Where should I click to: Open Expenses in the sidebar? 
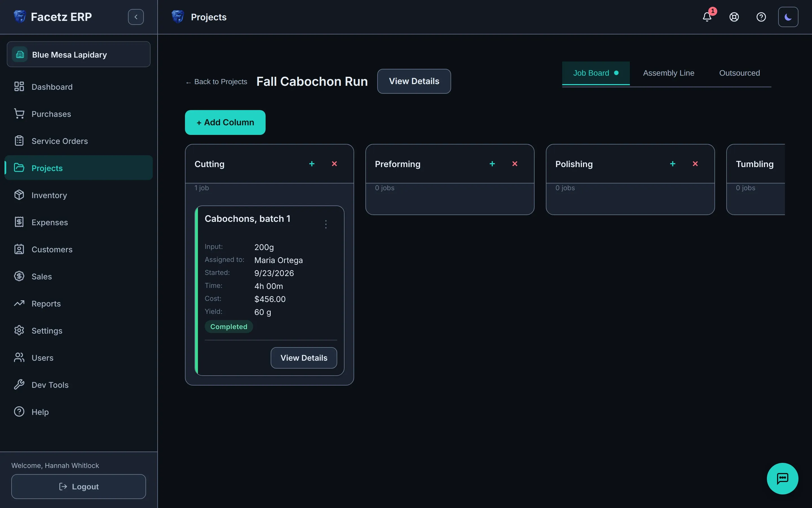click(x=78, y=222)
